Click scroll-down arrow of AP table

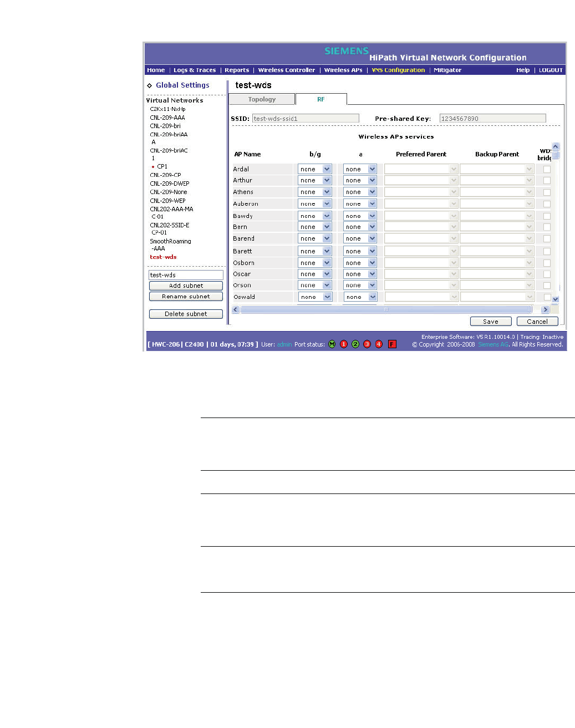point(556,299)
